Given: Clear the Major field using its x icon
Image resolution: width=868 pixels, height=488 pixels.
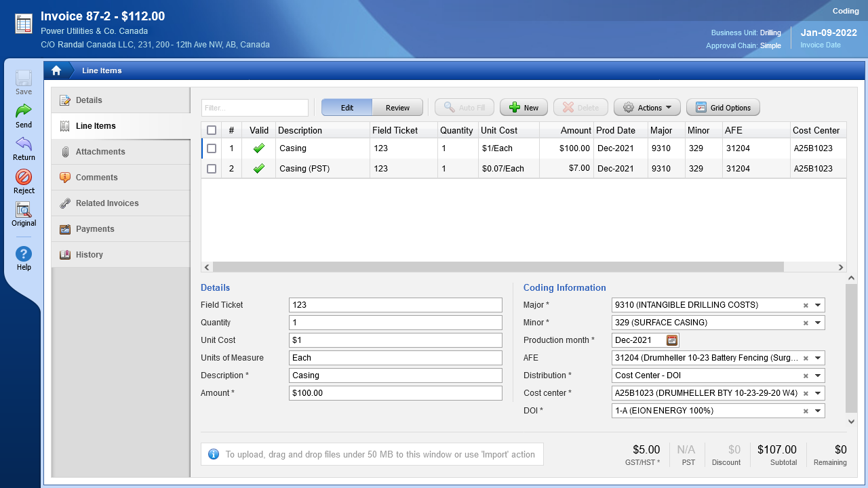Looking at the screenshot, I should [x=806, y=306].
